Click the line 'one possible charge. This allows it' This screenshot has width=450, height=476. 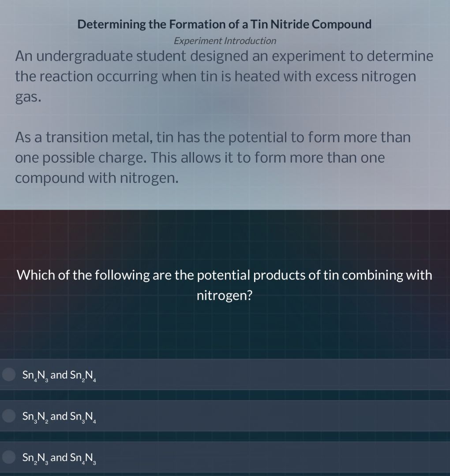[200, 158]
